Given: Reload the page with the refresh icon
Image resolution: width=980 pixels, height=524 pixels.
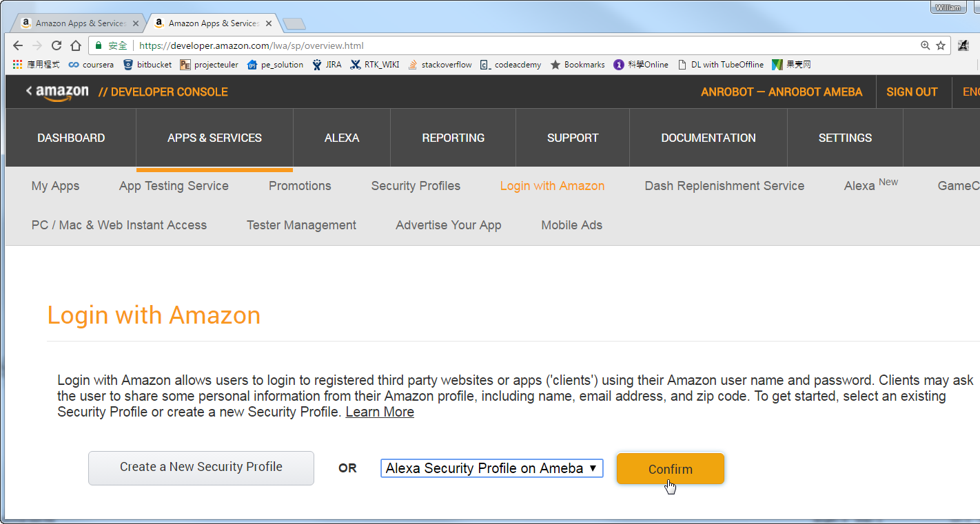Looking at the screenshot, I should coord(57,45).
